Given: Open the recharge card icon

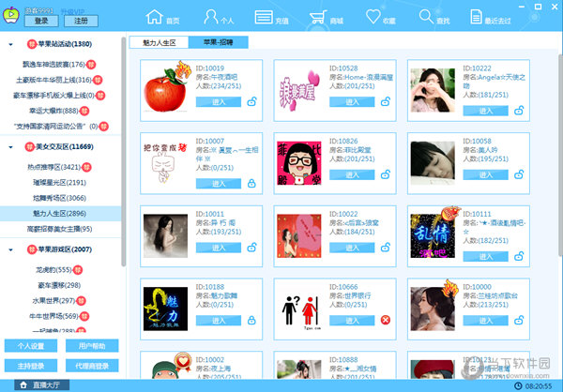Looking at the screenshot, I should 264,17.
